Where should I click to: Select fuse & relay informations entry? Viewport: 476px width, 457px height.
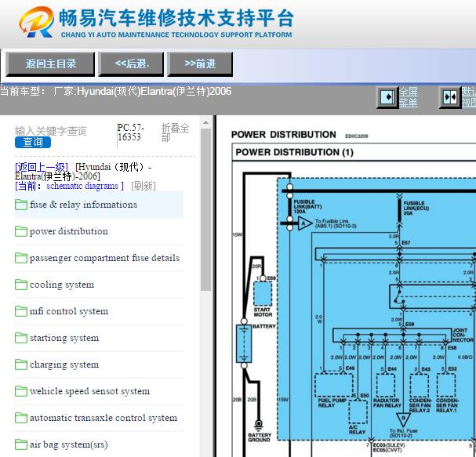[x=83, y=205]
